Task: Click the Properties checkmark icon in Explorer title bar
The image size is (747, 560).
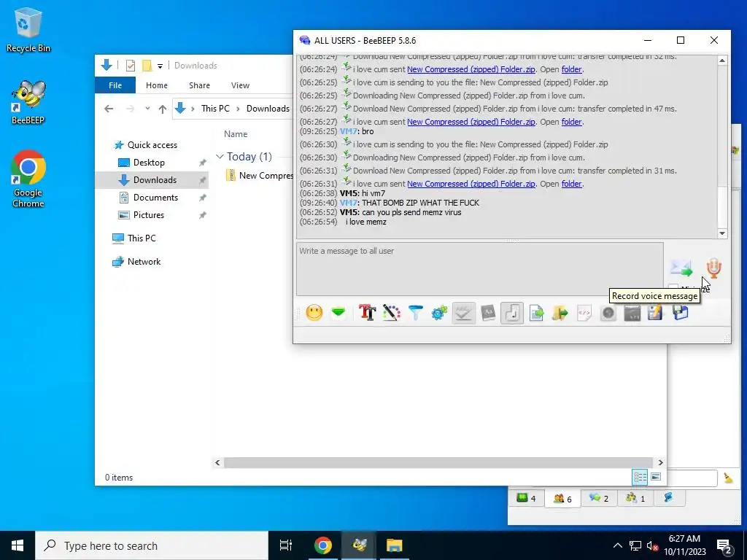Action: pos(130,65)
